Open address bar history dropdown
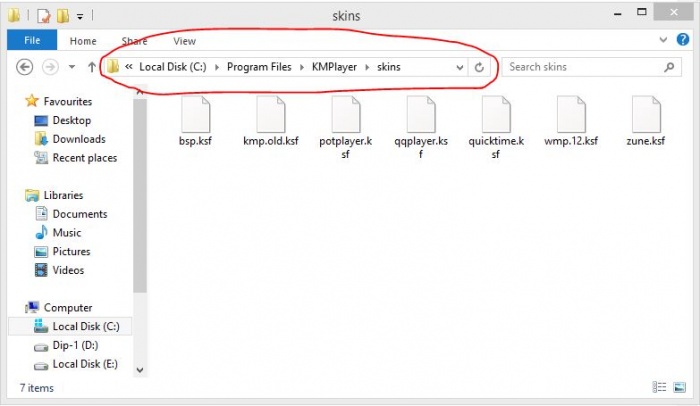This screenshot has width=700, height=406. click(459, 67)
